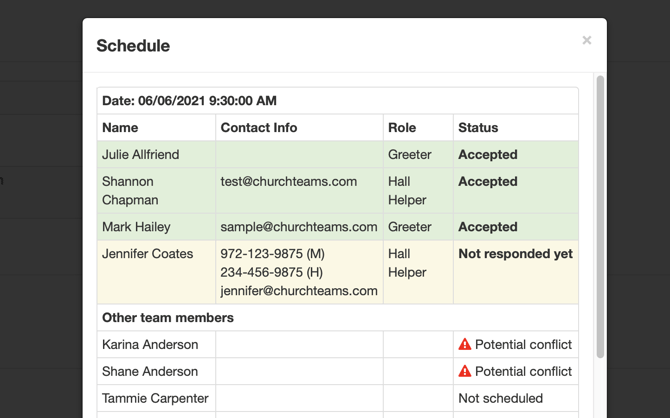Click sample@churchteams.com email
Screen dimensions: 670x418
click(x=299, y=227)
